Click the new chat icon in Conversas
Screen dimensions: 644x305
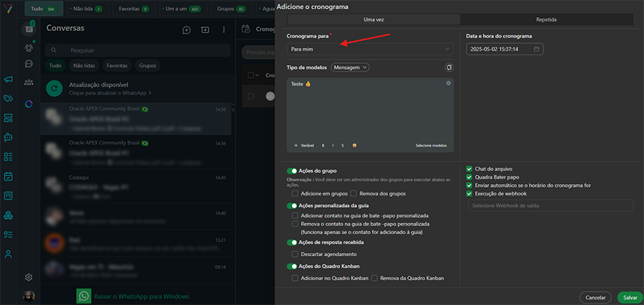[187, 30]
